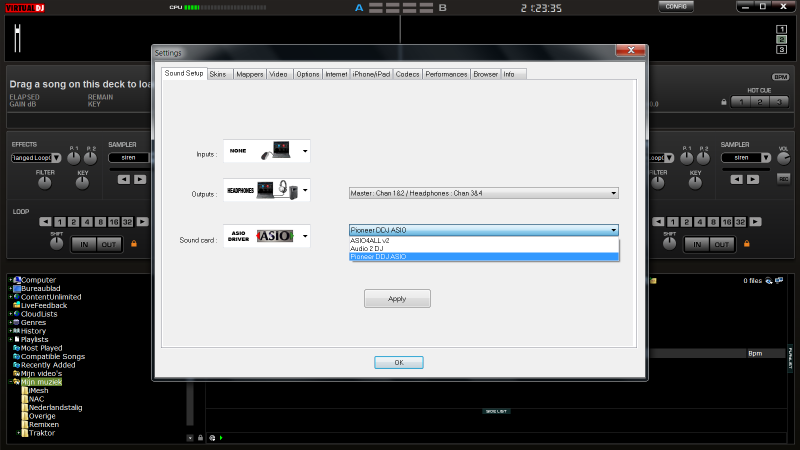Select the Recently Added list
800x450 pixels.
tap(48, 365)
